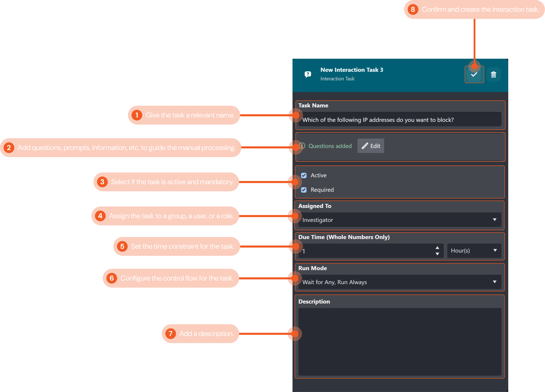Click the checkmark confirm icon
Screen dimensions: 545x392
click(474, 75)
